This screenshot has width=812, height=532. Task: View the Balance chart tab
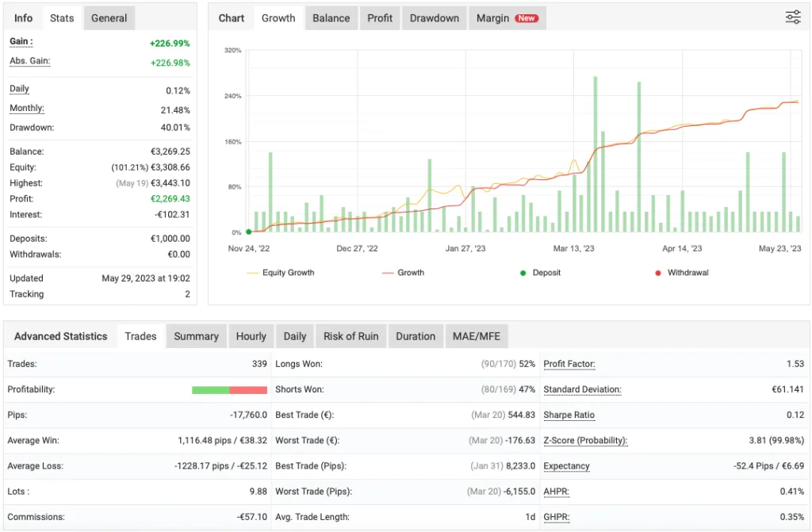331,17
